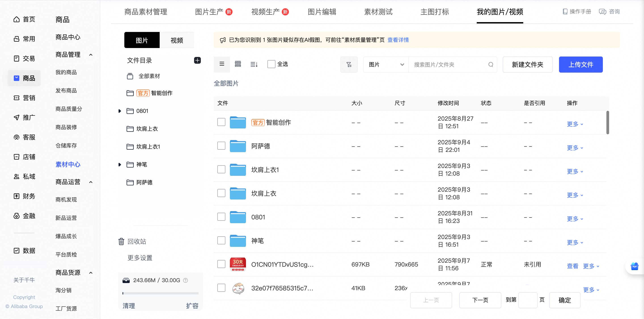The width and height of the screenshot is (644, 319).
Task: Open the floating assistant robot icon
Action: [634, 266]
